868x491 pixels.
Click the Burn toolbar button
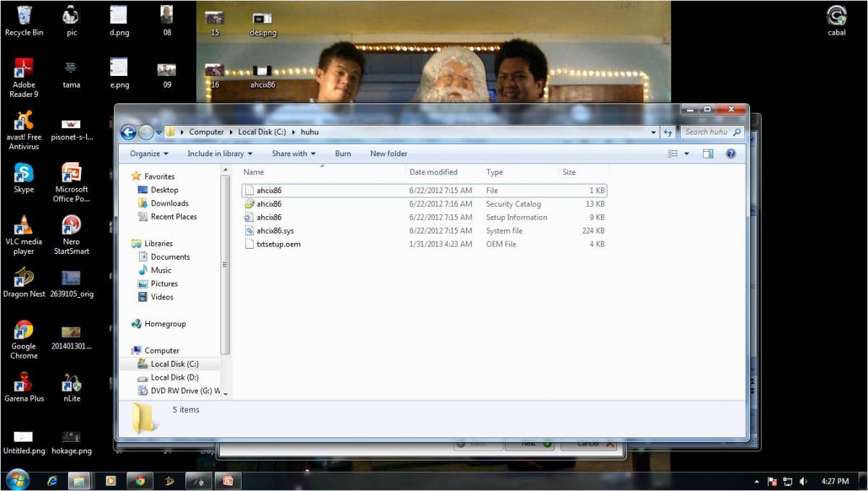343,153
